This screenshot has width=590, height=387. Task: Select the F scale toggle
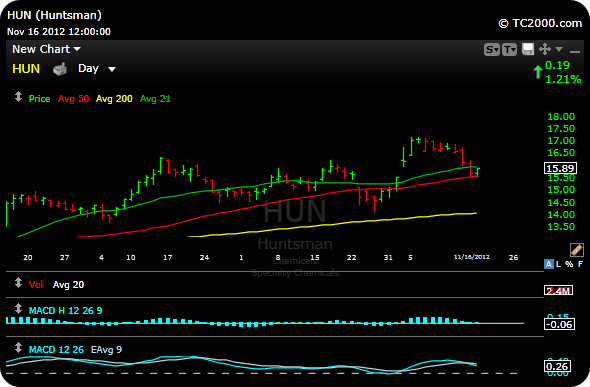[x=580, y=264]
